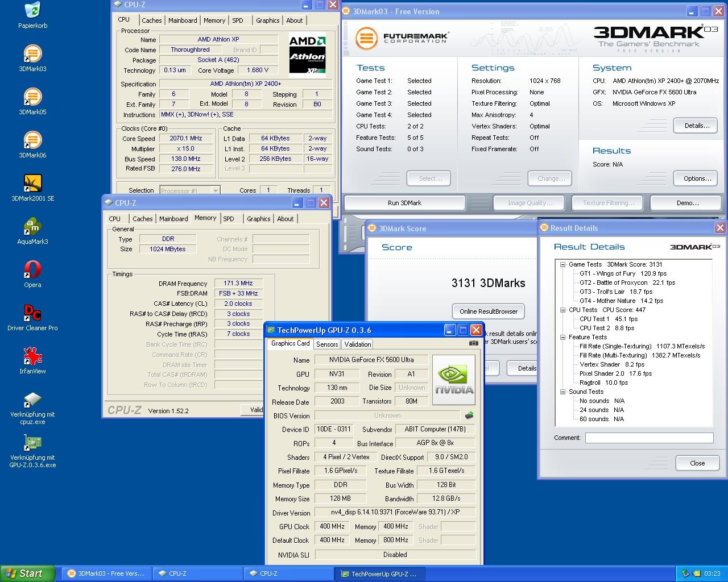
Task: Click the Core Speed value 2070.1 MHz
Action: tap(186, 138)
